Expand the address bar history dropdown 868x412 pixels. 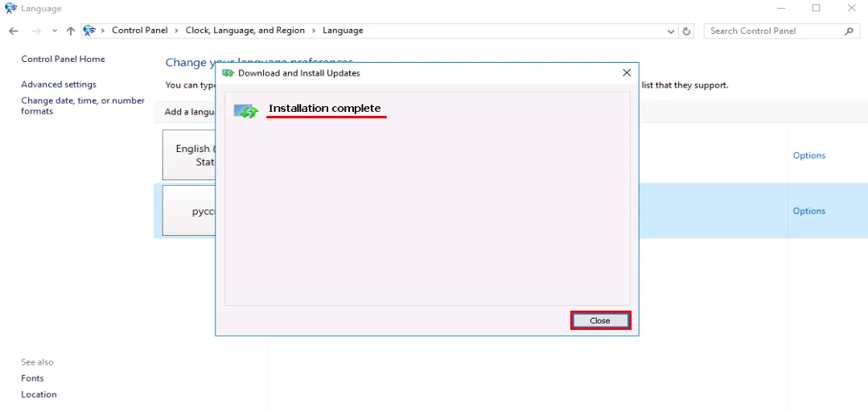pyautogui.click(x=672, y=31)
